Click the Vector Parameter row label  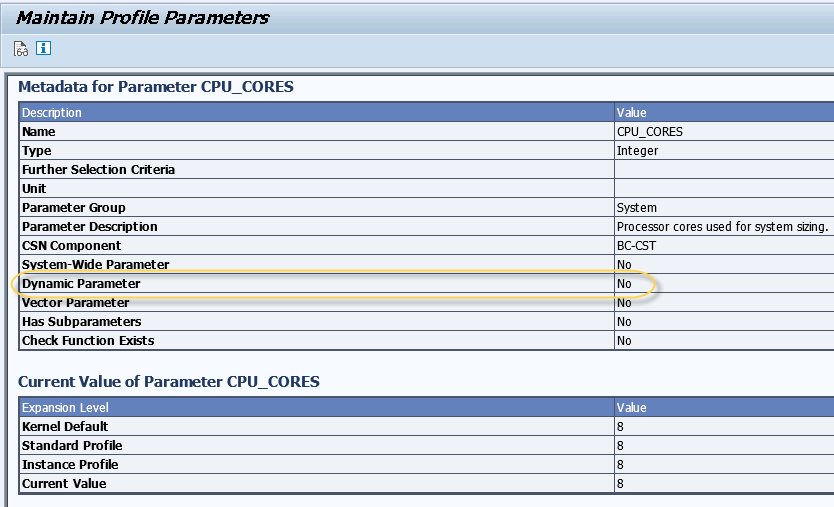[75, 303]
